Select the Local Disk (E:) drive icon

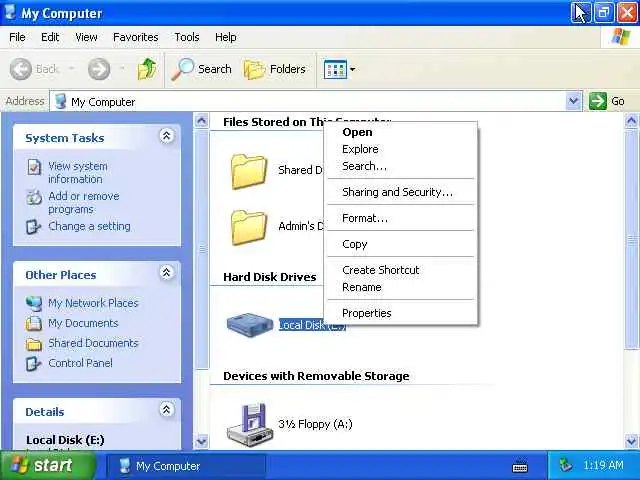249,325
